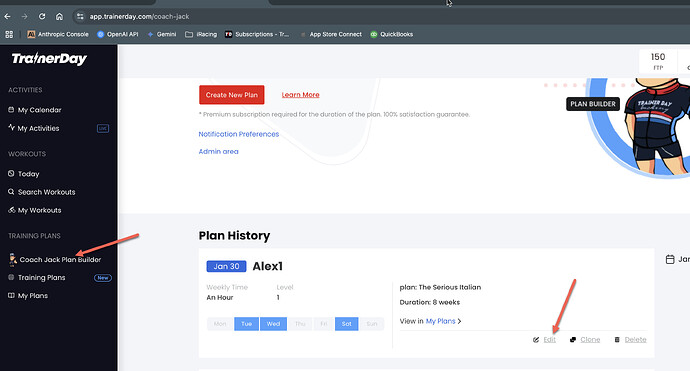Image resolution: width=690 pixels, height=371 pixels.
Task: Click the browser back arrow icon
Action: pyautogui.click(x=7, y=17)
